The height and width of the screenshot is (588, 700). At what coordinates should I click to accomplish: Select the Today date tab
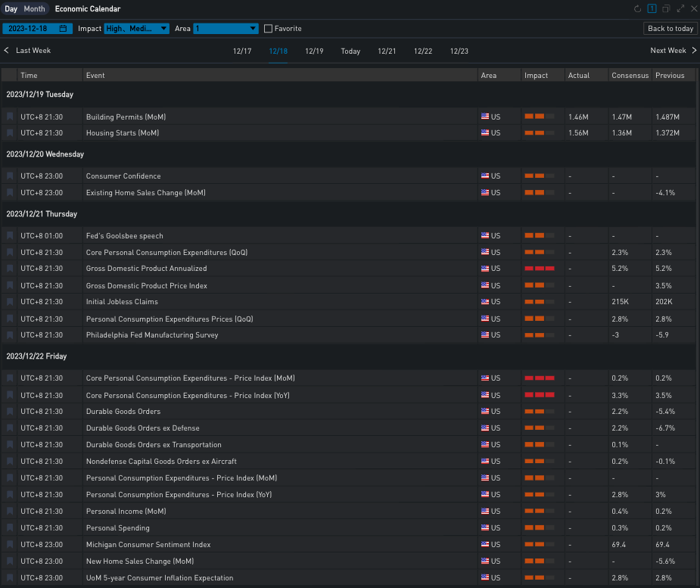[350, 51]
